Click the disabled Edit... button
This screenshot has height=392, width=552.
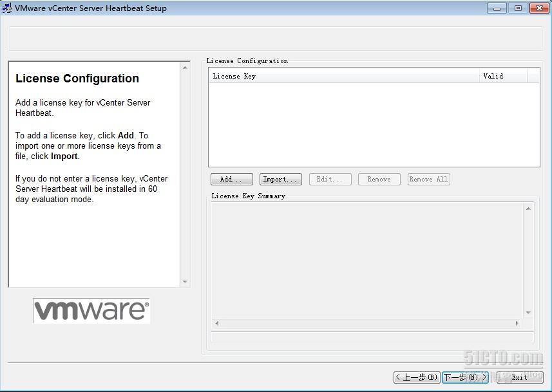330,179
